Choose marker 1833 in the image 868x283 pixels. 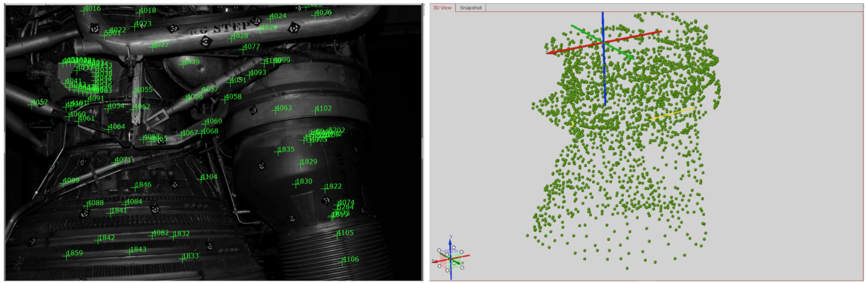181,257
